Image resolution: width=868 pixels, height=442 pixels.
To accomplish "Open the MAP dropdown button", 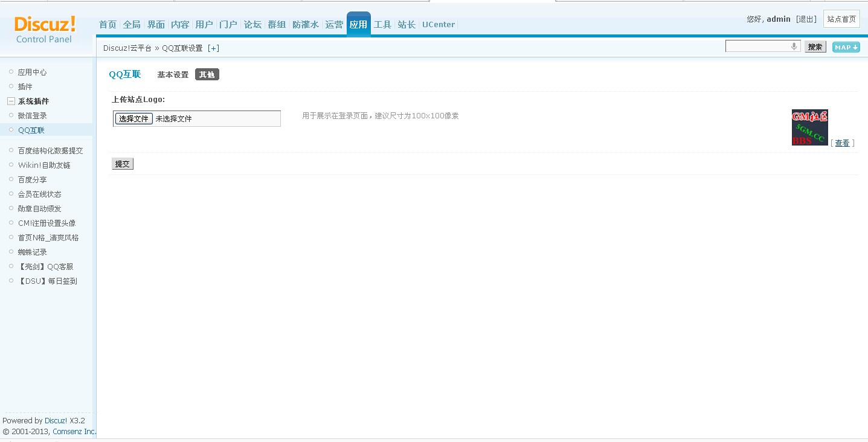I will pos(846,47).
